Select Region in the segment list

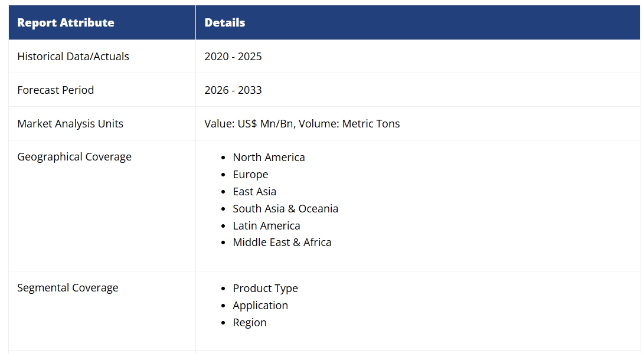tap(250, 323)
